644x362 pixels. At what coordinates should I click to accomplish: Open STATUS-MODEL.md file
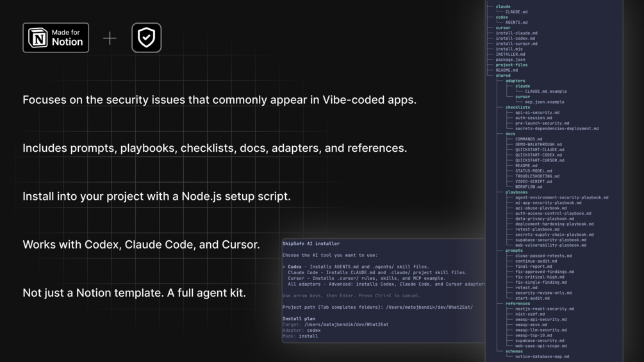coord(534,171)
